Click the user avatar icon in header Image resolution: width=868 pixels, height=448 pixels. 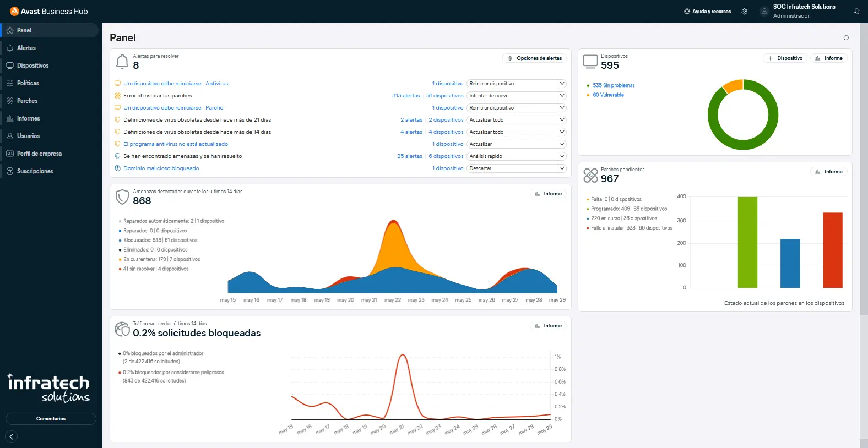click(x=764, y=11)
